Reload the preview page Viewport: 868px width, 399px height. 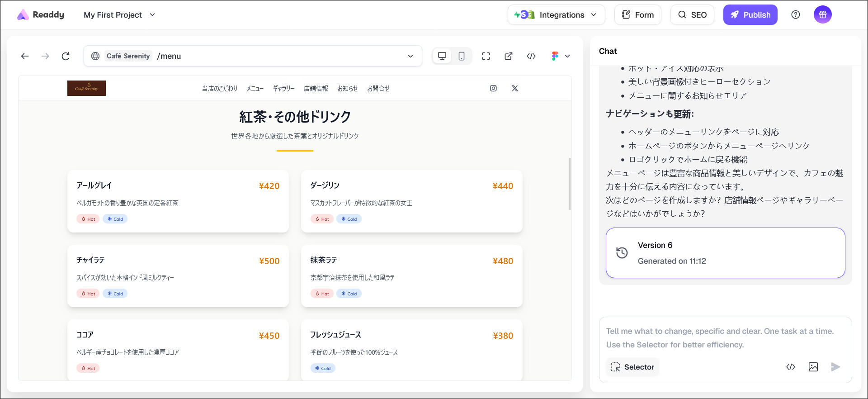(66, 56)
